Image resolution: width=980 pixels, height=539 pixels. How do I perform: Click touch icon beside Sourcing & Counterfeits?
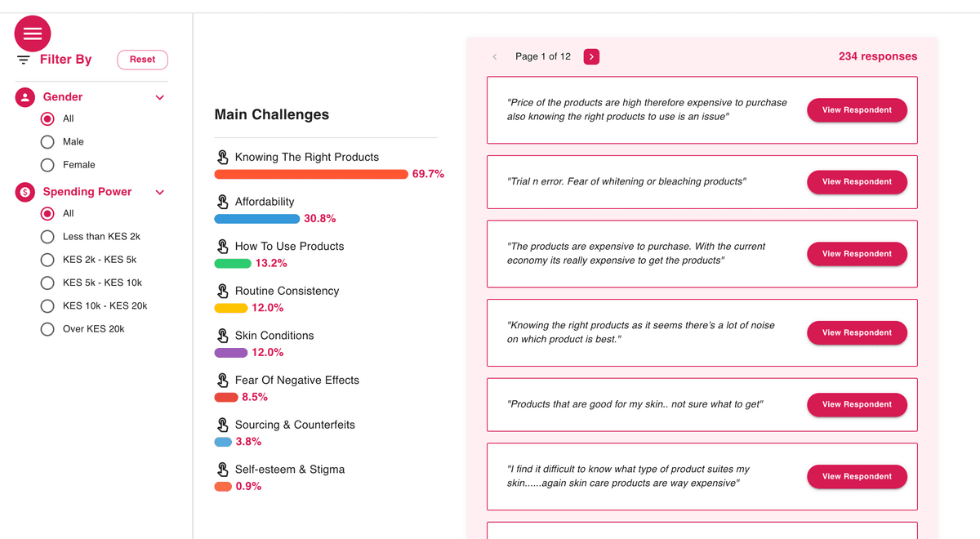coord(222,425)
